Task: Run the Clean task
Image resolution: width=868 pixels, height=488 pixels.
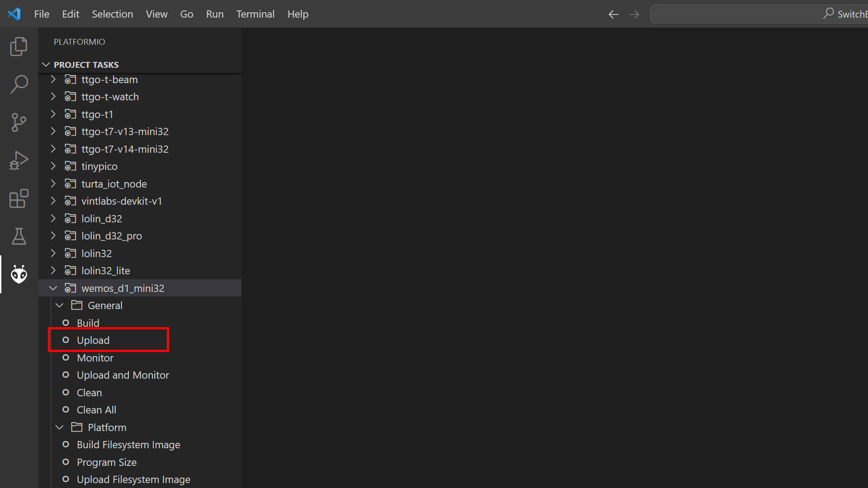Action: (x=89, y=393)
